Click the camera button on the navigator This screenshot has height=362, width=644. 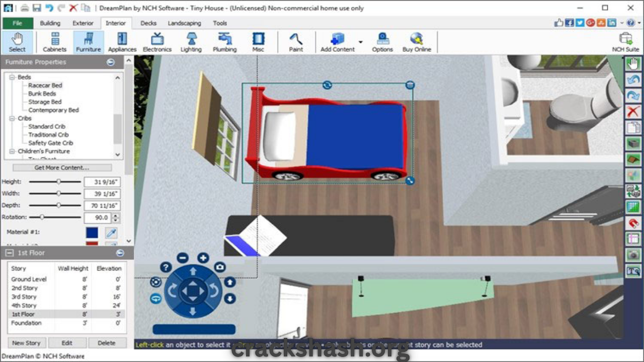click(220, 267)
